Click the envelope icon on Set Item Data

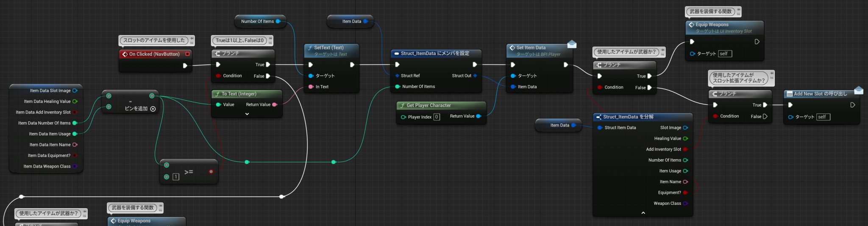[x=572, y=44]
